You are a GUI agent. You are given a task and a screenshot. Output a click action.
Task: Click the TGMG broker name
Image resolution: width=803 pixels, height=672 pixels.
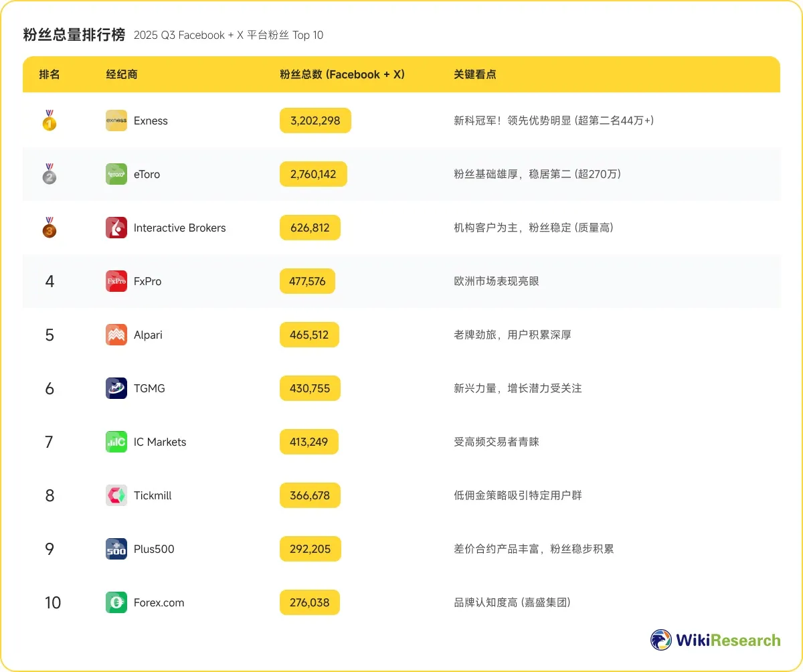pos(149,388)
